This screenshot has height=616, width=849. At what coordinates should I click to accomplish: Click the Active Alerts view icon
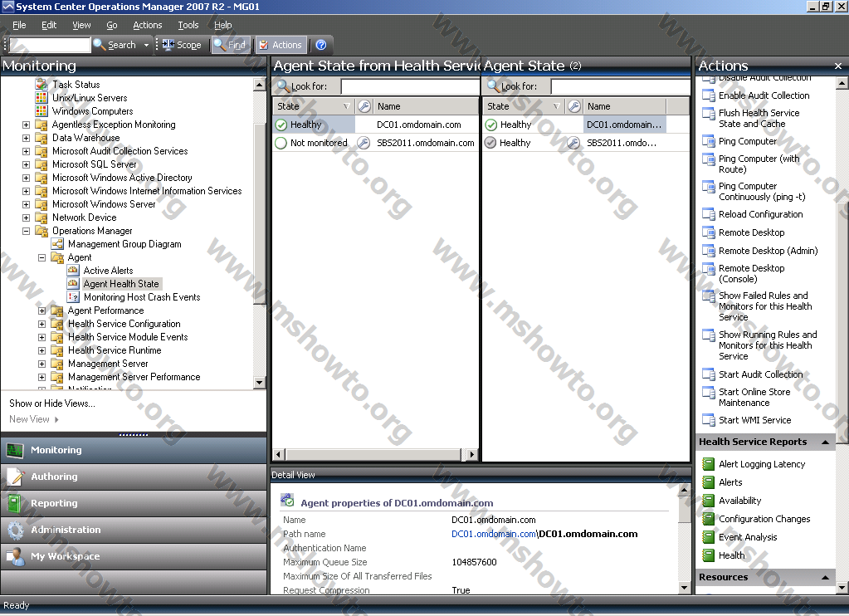(x=73, y=271)
